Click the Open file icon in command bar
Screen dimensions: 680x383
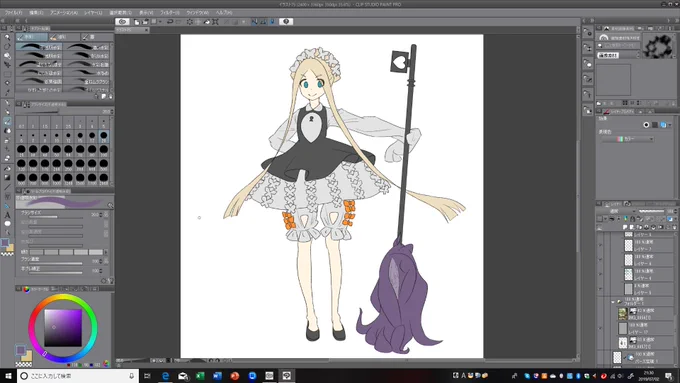point(145,22)
